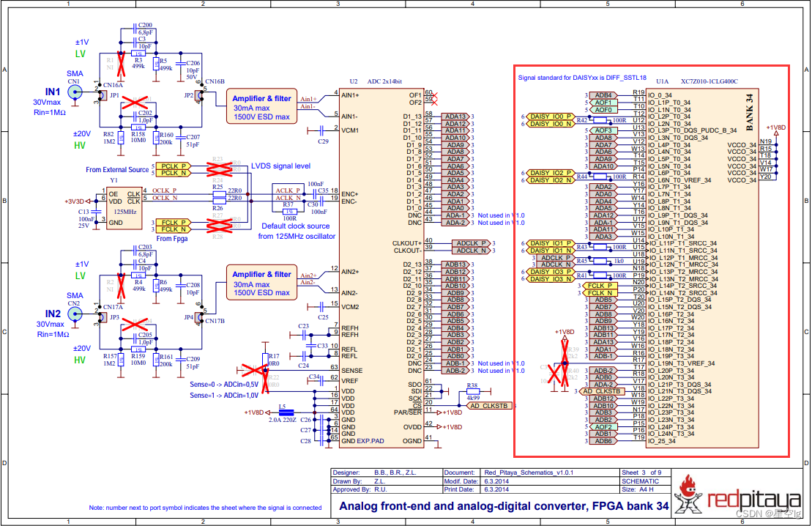The width and height of the screenshot is (812, 526).
Task: Click the JP1 jumper symbol
Action: (x=103, y=96)
